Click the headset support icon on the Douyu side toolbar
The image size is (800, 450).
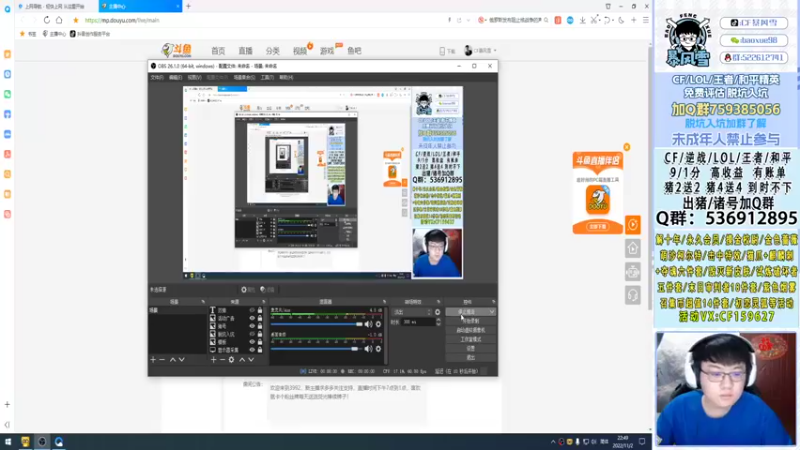pyautogui.click(x=633, y=295)
